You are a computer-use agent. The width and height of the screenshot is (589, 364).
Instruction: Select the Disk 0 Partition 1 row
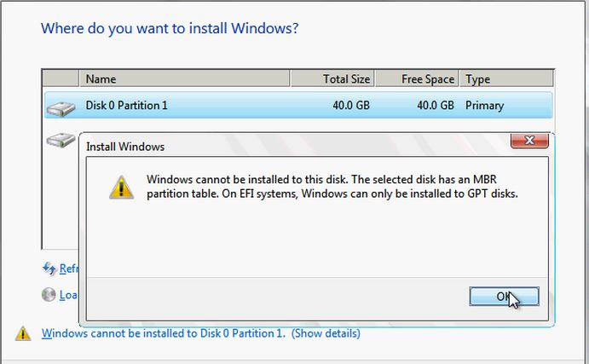(298, 106)
